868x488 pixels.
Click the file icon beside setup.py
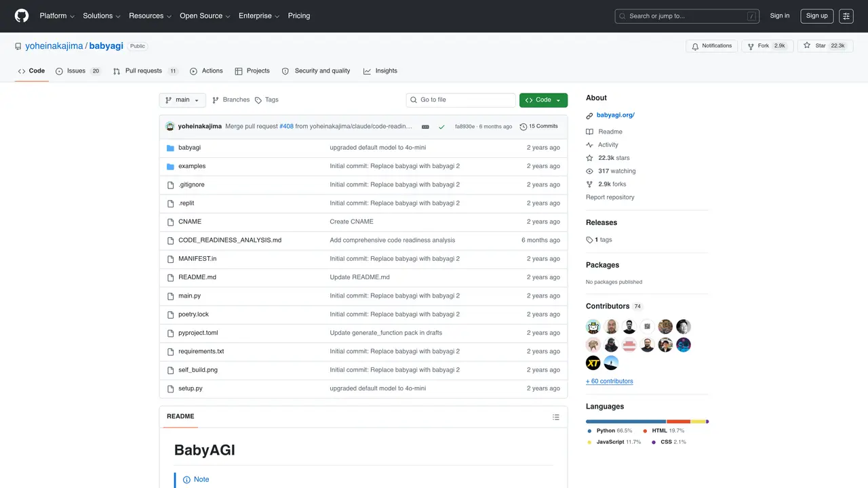tap(171, 388)
